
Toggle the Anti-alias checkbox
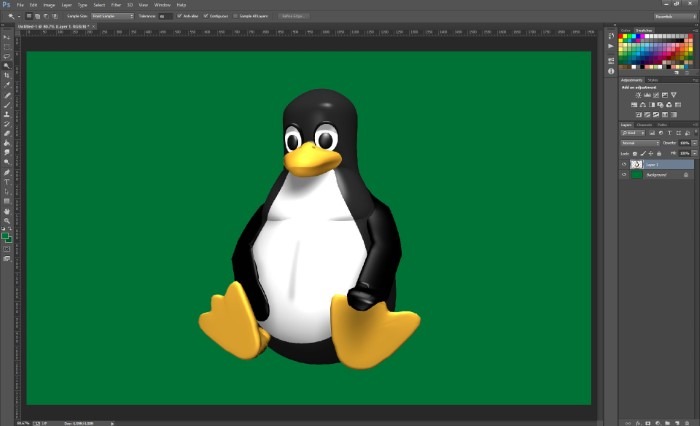point(179,16)
